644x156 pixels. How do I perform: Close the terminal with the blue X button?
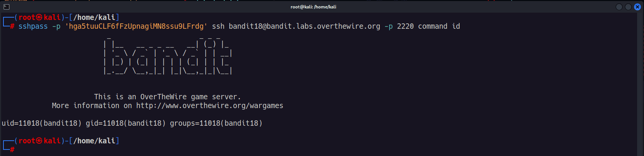click(637, 7)
